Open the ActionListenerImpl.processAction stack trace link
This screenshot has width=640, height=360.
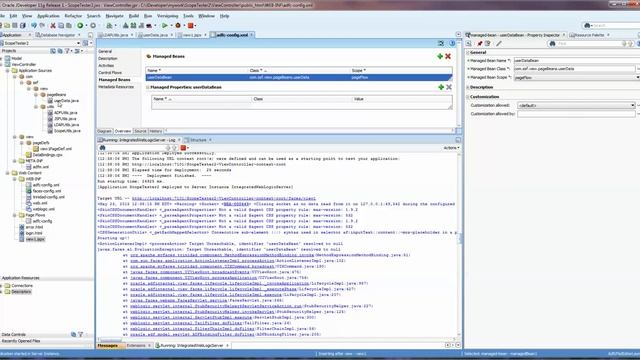[202, 260]
